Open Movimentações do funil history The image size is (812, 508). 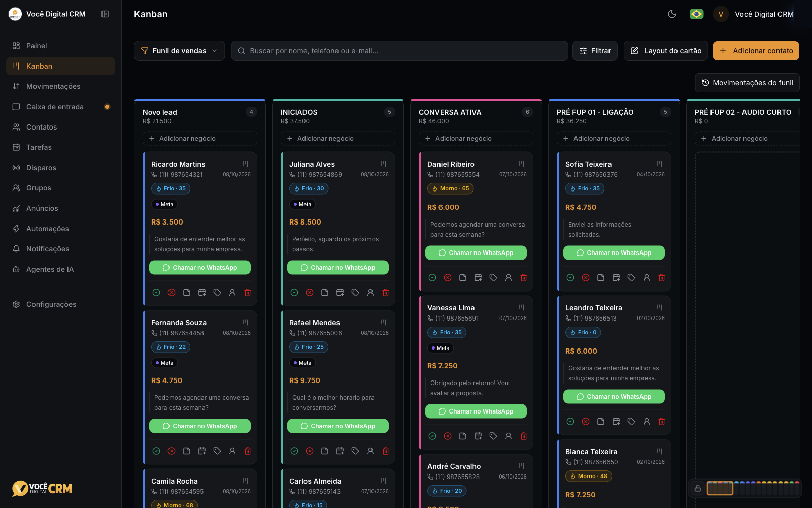(x=747, y=83)
